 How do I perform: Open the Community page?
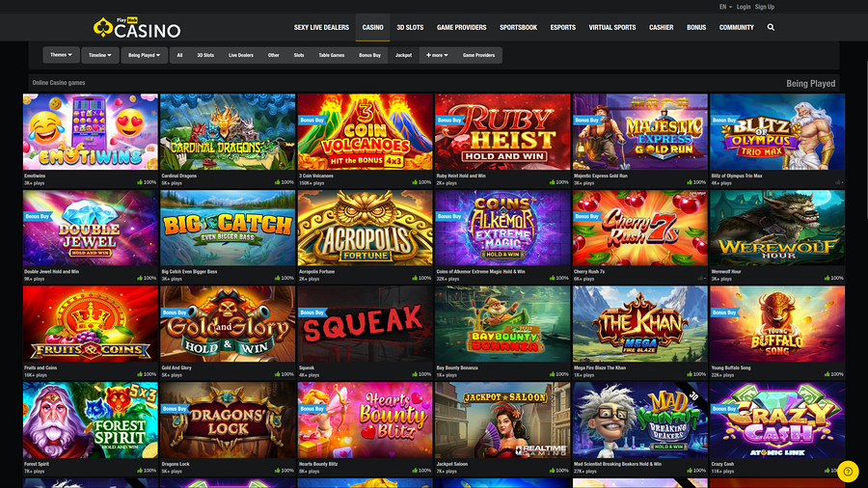(x=737, y=27)
